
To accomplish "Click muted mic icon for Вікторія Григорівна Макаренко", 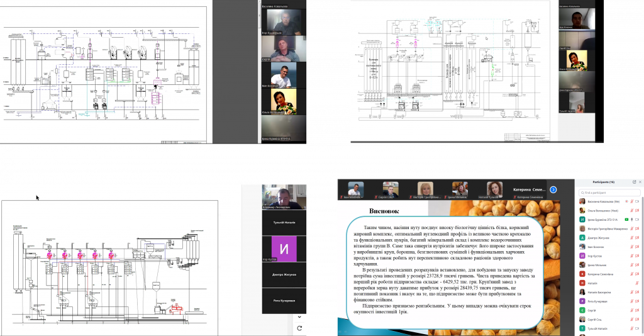I will 631,229.
